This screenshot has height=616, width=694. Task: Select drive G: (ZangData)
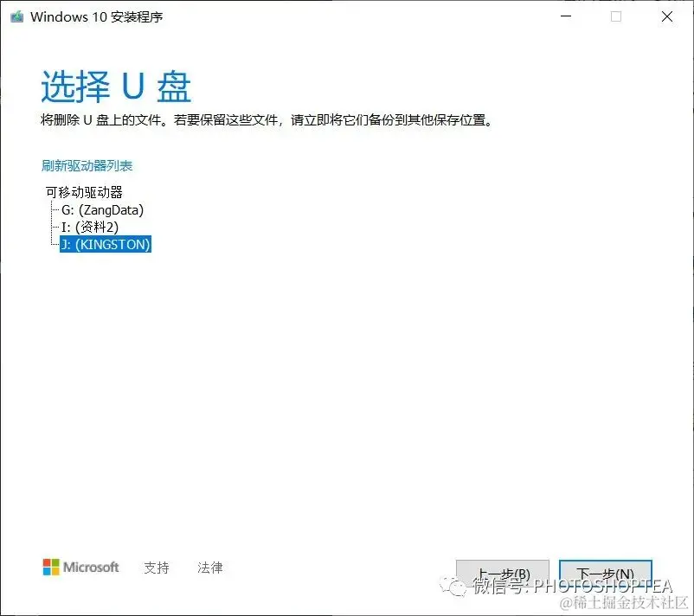[102, 209]
